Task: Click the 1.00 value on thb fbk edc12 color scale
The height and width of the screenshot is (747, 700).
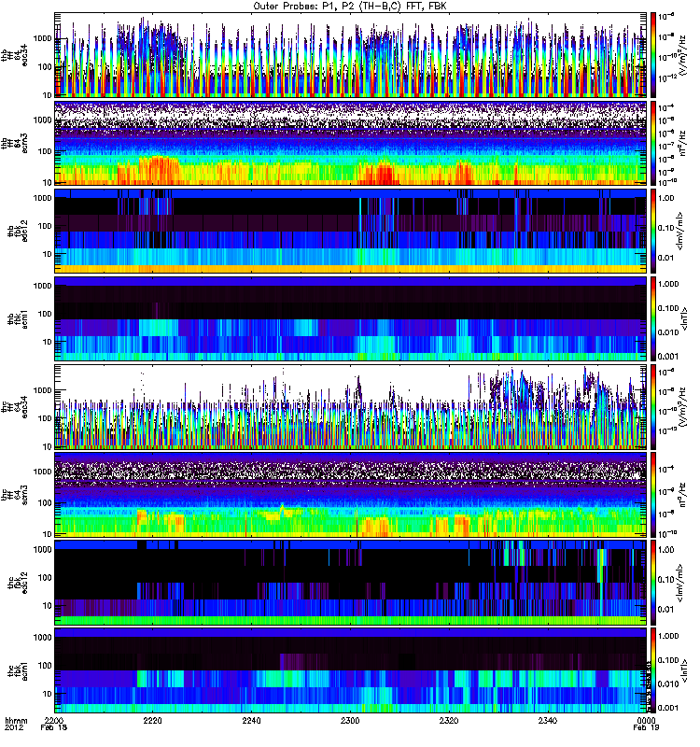Action: pyautogui.click(x=666, y=198)
